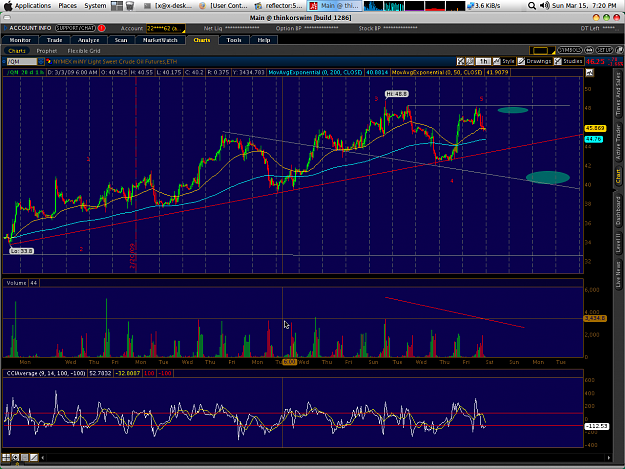Screen dimensions: 625x469
Task: Click the chart settings icon above price axis
Action: [590, 73]
